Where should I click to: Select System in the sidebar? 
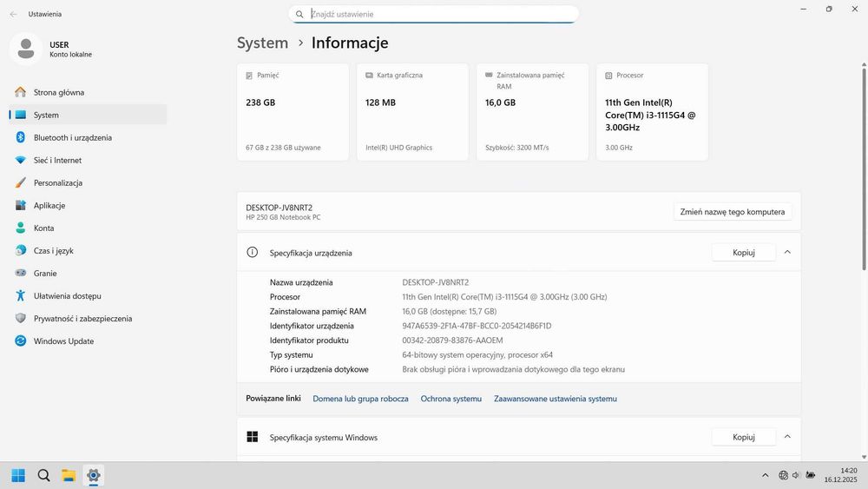click(x=88, y=116)
